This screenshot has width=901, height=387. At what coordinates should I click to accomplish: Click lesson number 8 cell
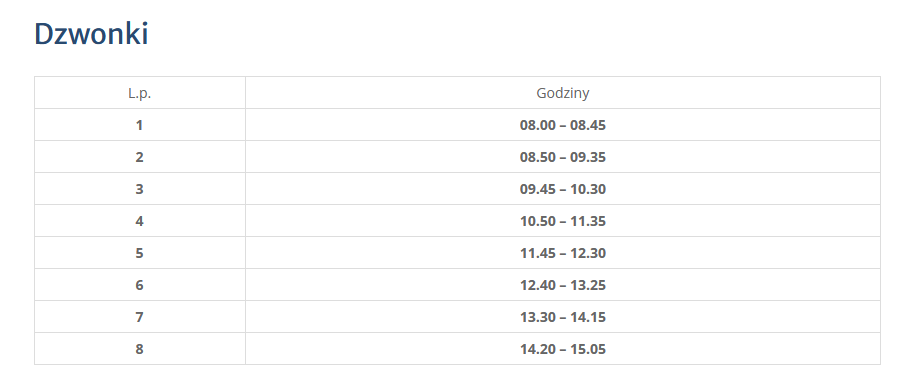[140, 349]
